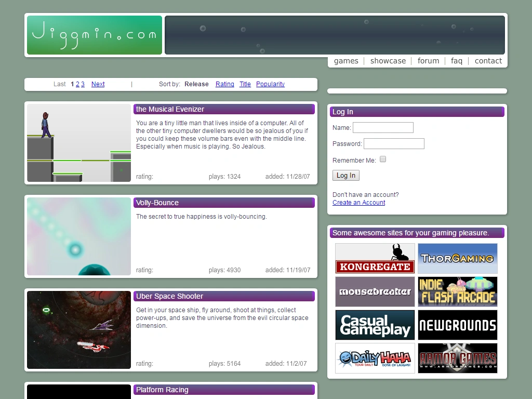The width and height of the screenshot is (532, 399).
Task: Focus the Password input field
Action: (394, 143)
